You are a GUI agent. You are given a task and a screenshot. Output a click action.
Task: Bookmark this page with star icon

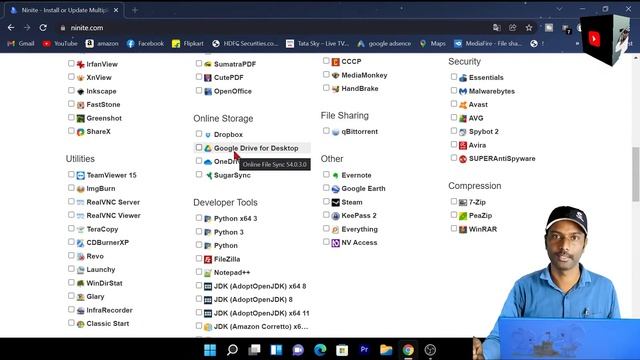pyautogui.click(x=529, y=28)
